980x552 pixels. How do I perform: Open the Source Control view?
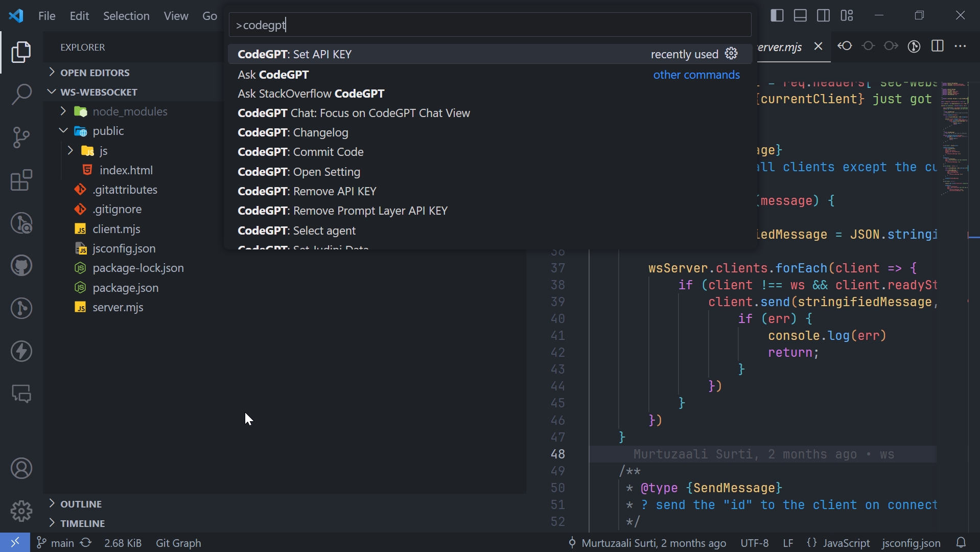pyautogui.click(x=21, y=137)
